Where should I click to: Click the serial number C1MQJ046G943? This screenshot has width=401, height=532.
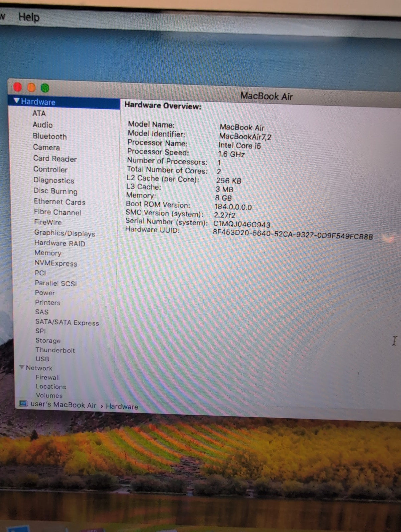(x=242, y=224)
